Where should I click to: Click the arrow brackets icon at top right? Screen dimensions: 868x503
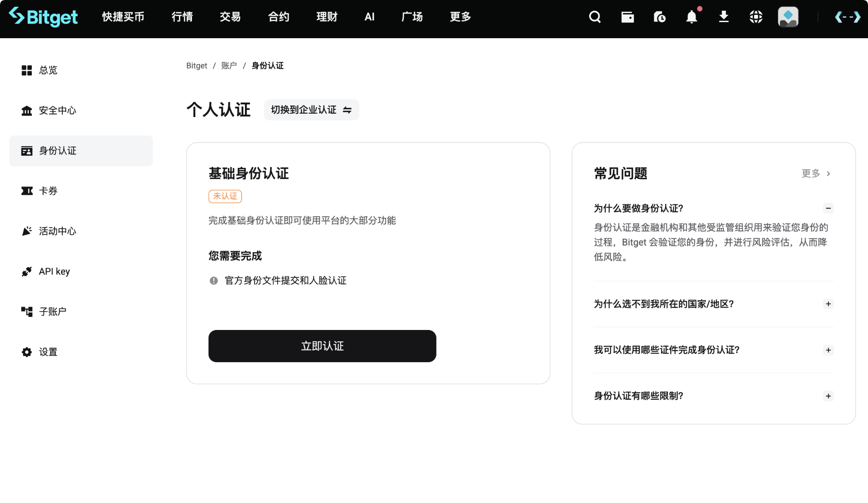pyautogui.click(x=848, y=17)
